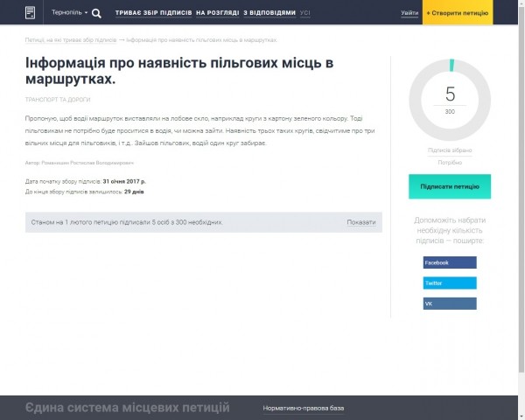Screen dimensions: 525x420
Task: Open the ТРИВАЄ ЗБІР ПІДПИСІВ tab
Action: [x=154, y=13]
